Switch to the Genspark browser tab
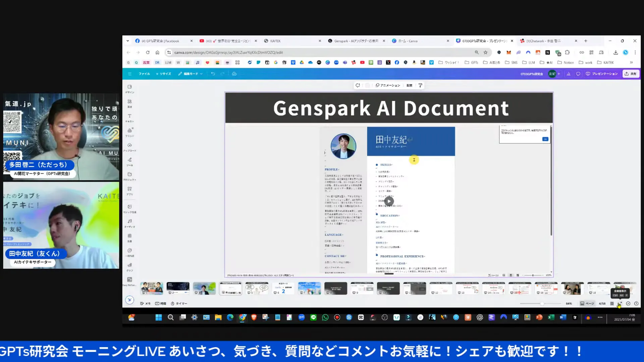Image resolution: width=644 pixels, height=362 pixels. (x=356, y=41)
